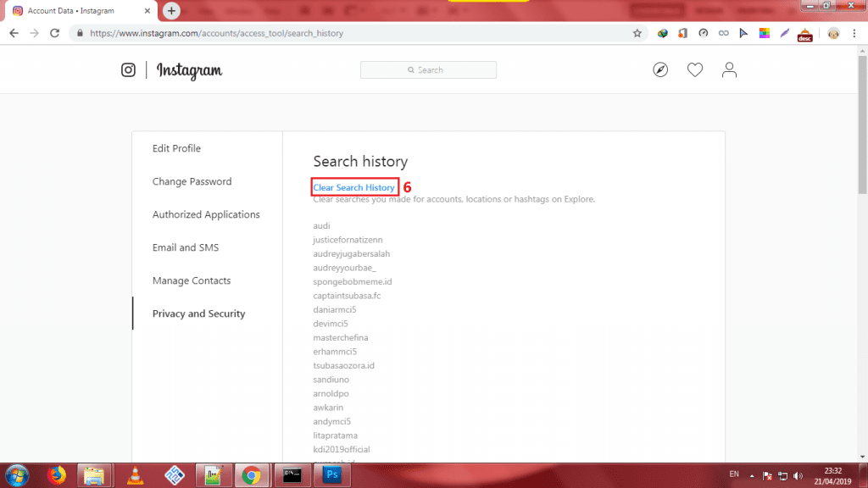Open File Explorer from the taskbar
Screen dimensions: 868x488
[94, 475]
